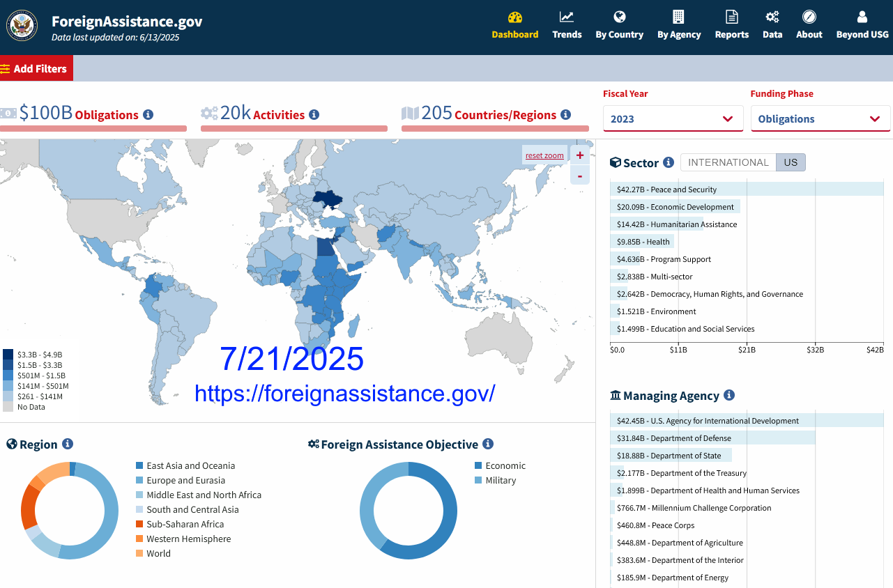The image size is (893, 588).
Task: Open the Dashboard gauge icon
Action: tap(515, 17)
